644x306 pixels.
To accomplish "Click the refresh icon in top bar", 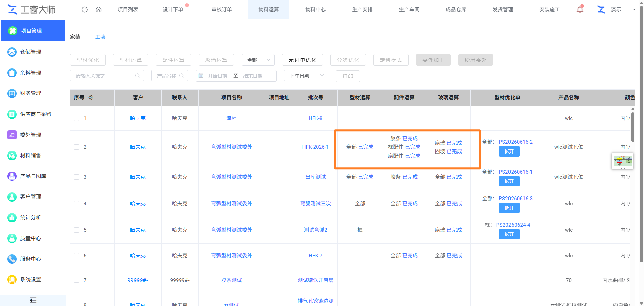I will point(85,9).
